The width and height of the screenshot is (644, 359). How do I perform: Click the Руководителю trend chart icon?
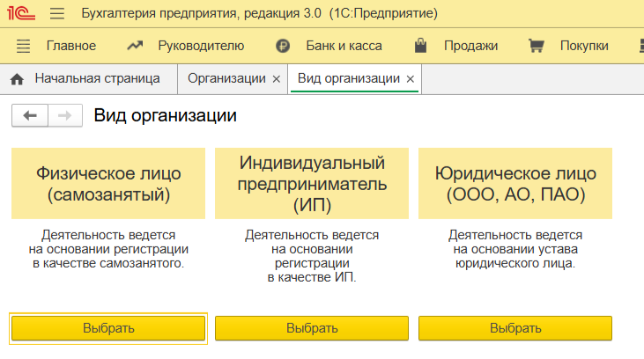[135, 46]
